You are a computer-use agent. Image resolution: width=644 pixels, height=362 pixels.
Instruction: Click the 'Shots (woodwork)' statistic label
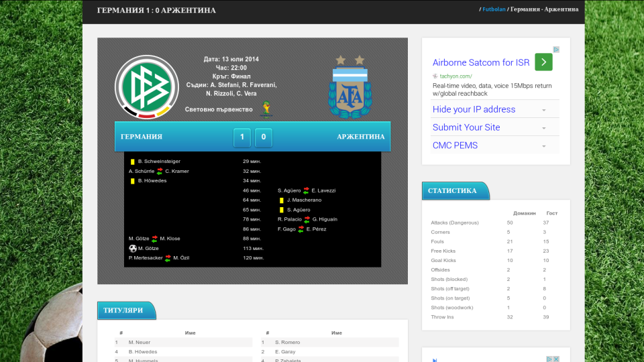pos(451,308)
